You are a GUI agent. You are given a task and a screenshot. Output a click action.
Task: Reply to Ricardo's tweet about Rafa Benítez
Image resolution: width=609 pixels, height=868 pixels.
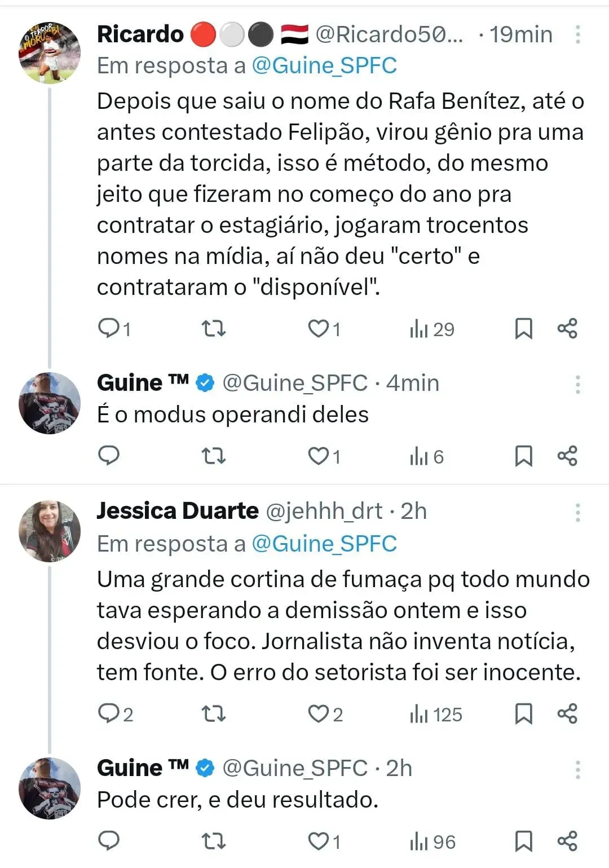tap(108, 328)
